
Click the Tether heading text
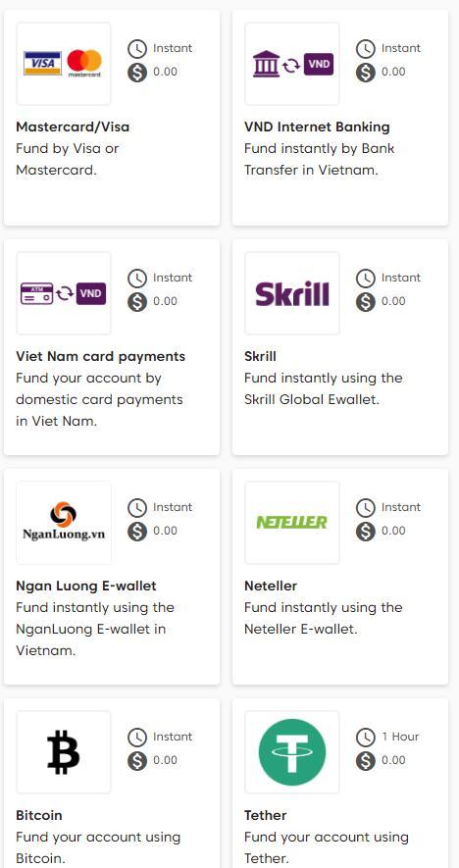[265, 815]
